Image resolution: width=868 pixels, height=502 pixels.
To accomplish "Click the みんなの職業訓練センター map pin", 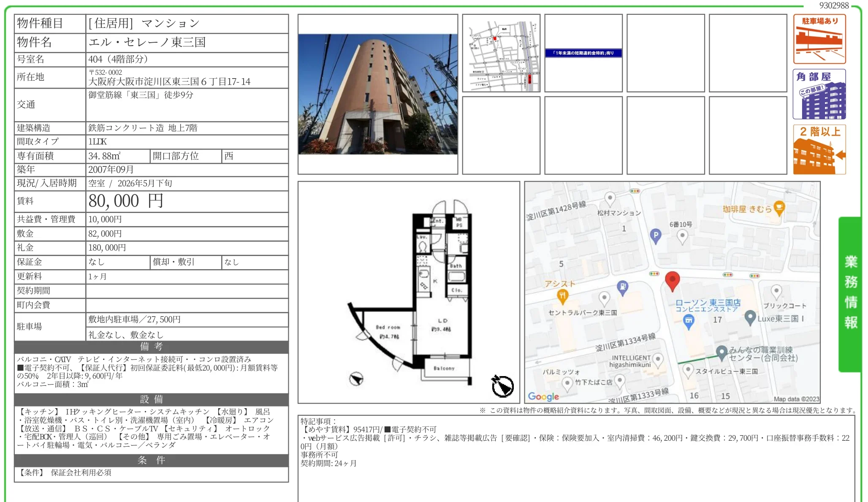I will [x=722, y=352].
